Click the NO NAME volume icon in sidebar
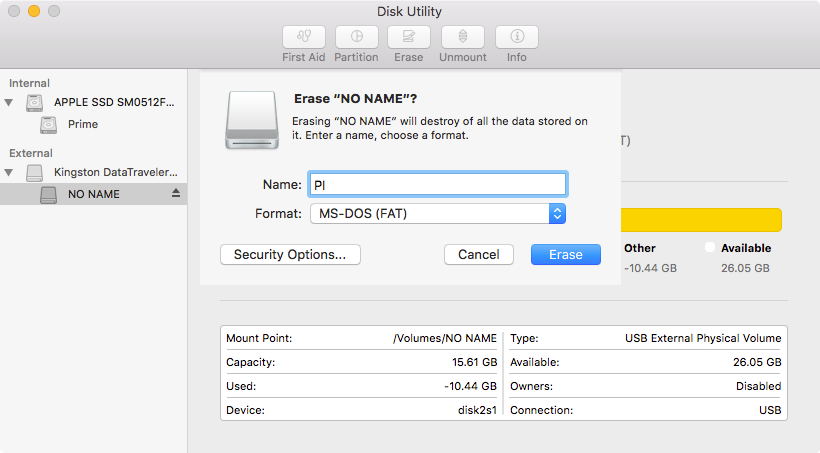This screenshot has height=453, width=820. point(49,195)
